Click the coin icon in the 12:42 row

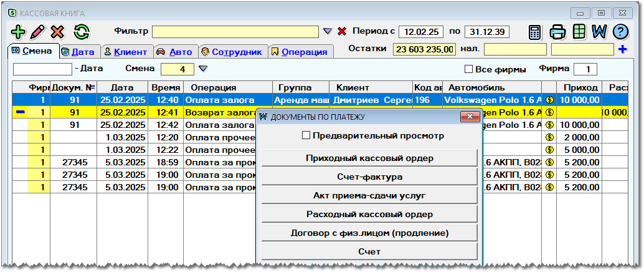pos(549,125)
